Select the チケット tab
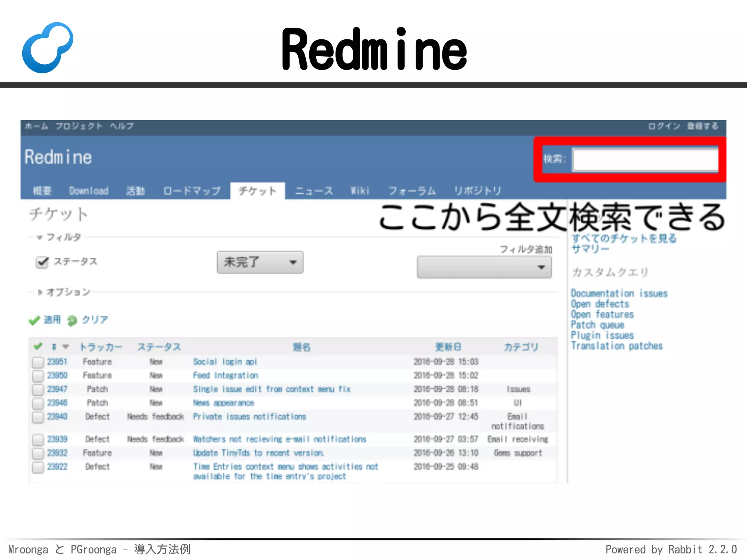 pyautogui.click(x=258, y=191)
